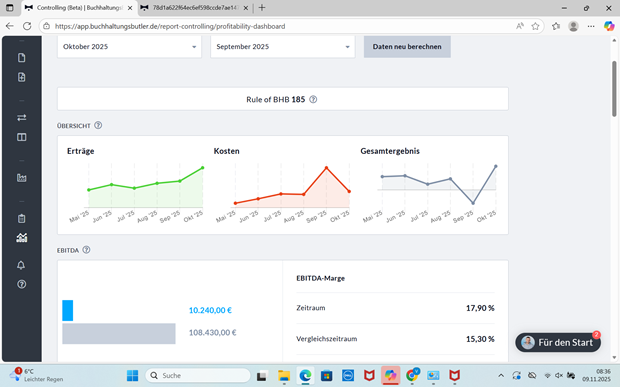Click Sep '25 low point in Gesamtergebnis chart
Screen dimensions: 620x387
[x=473, y=203]
